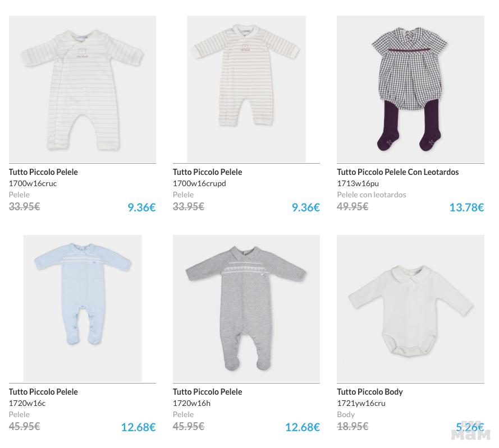Open the white striped pelele 1700w16cruc image
Screen dimensions: 499x448
pos(82,89)
